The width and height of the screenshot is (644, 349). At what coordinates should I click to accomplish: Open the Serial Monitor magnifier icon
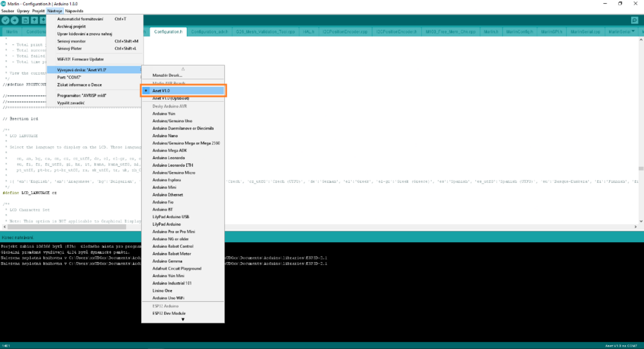pyautogui.click(x=634, y=20)
